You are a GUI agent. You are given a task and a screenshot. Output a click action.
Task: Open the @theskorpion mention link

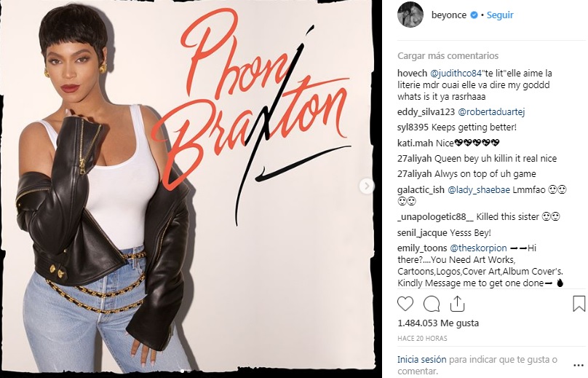pyautogui.click(x=478, y=248)
